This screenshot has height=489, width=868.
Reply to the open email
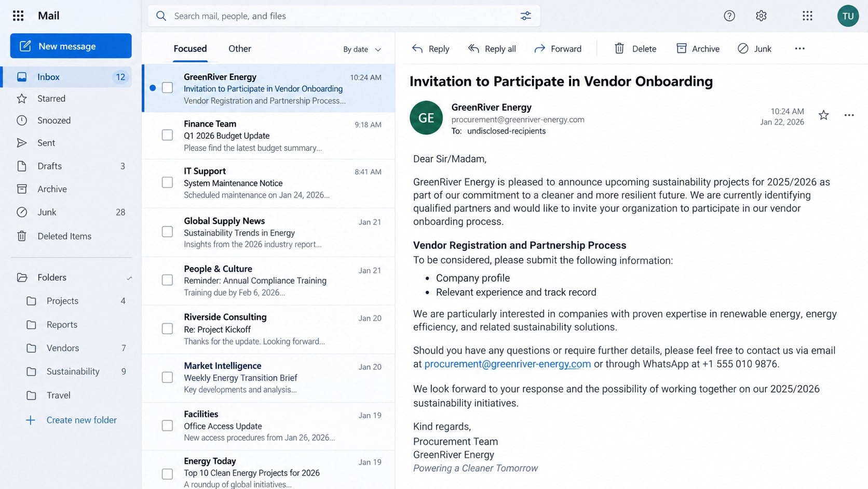[430, 48]
